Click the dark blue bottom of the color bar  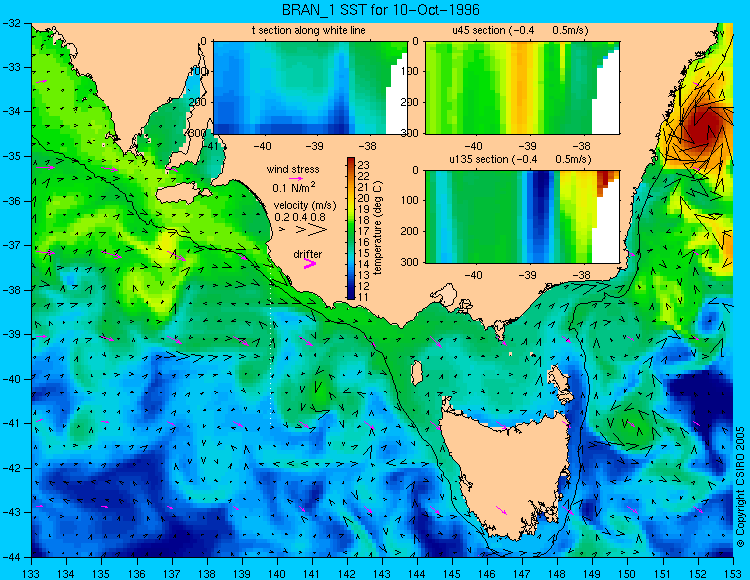pyautogui.click(x=351, y=295)
